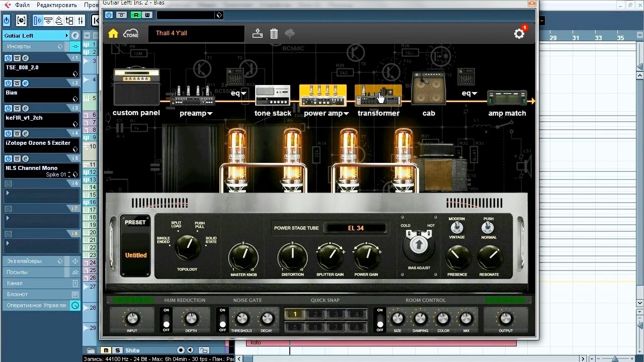Select the tone stack module

pos(273,96)
